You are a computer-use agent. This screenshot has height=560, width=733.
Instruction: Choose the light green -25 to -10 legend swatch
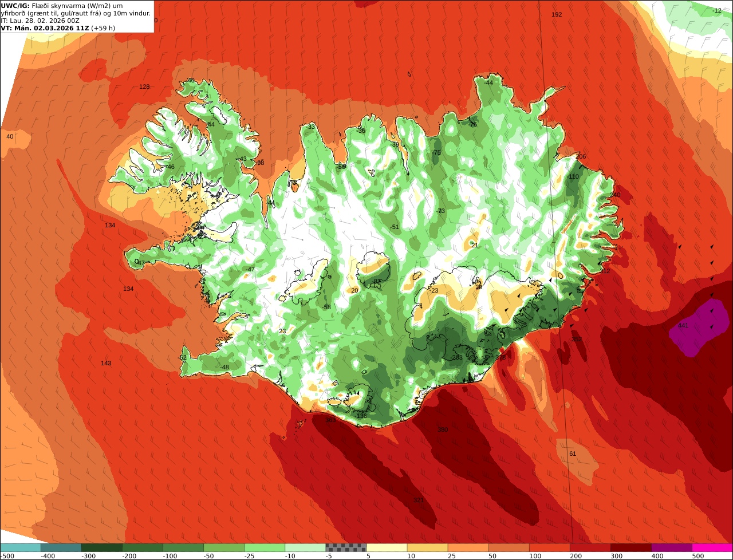click(x=265, y=547)
